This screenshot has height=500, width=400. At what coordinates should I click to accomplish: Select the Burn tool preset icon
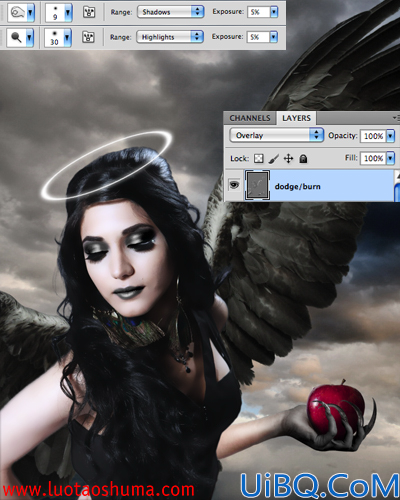point(16,13)
